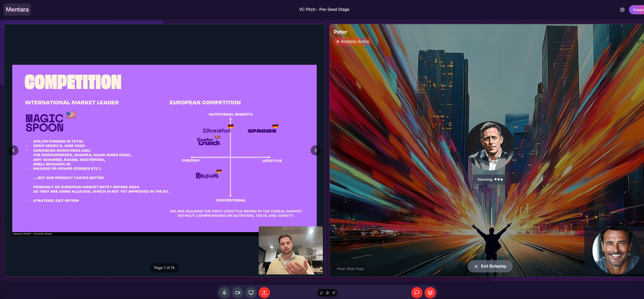Click the purple Support button
644x299 pixels.
point(637,10)
